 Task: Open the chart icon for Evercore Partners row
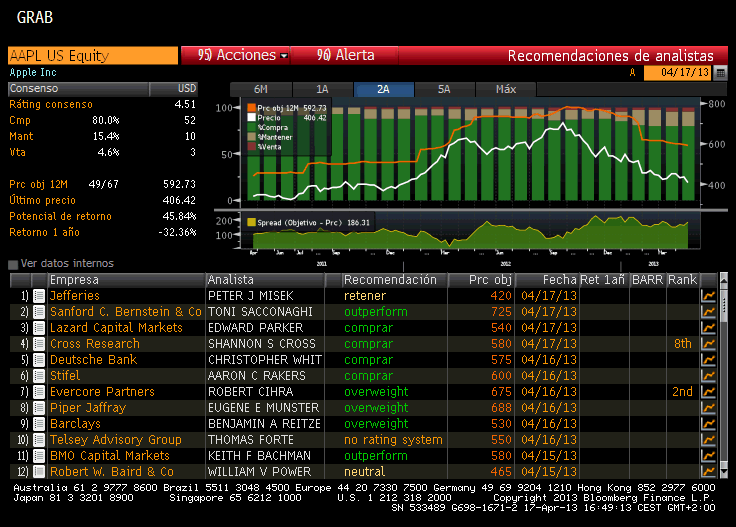pyautogui.click(x=709, y=392)
